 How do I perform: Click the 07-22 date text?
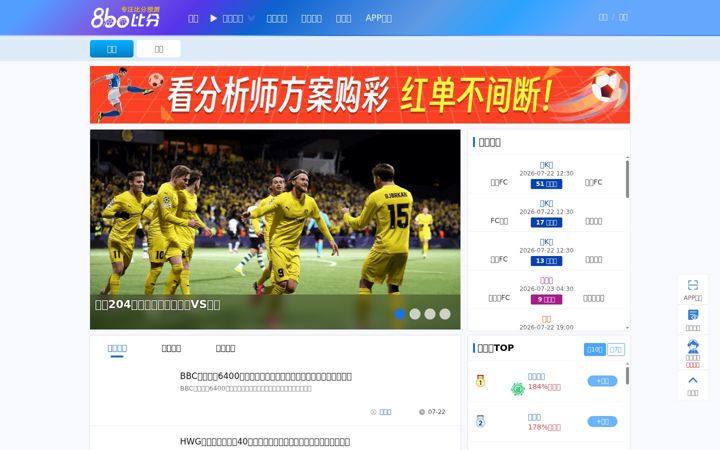point(437,412)
